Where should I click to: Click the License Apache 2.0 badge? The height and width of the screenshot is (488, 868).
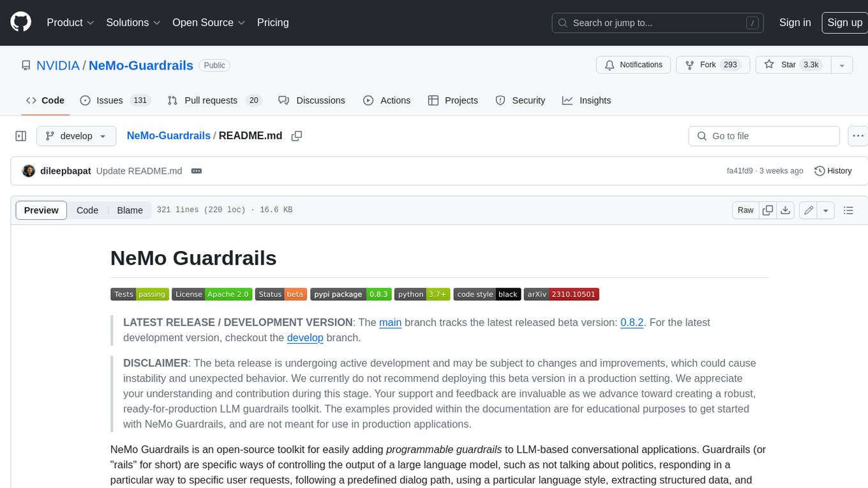212,294
